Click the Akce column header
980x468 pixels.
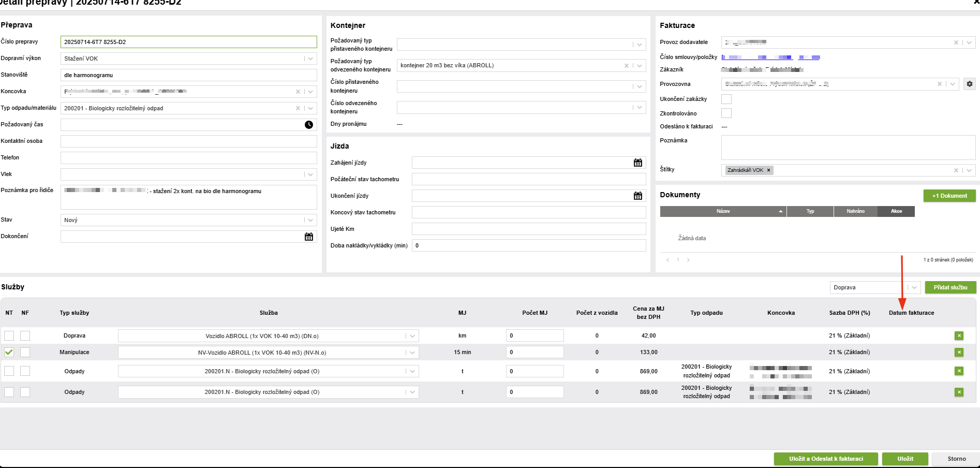point(896,211)
